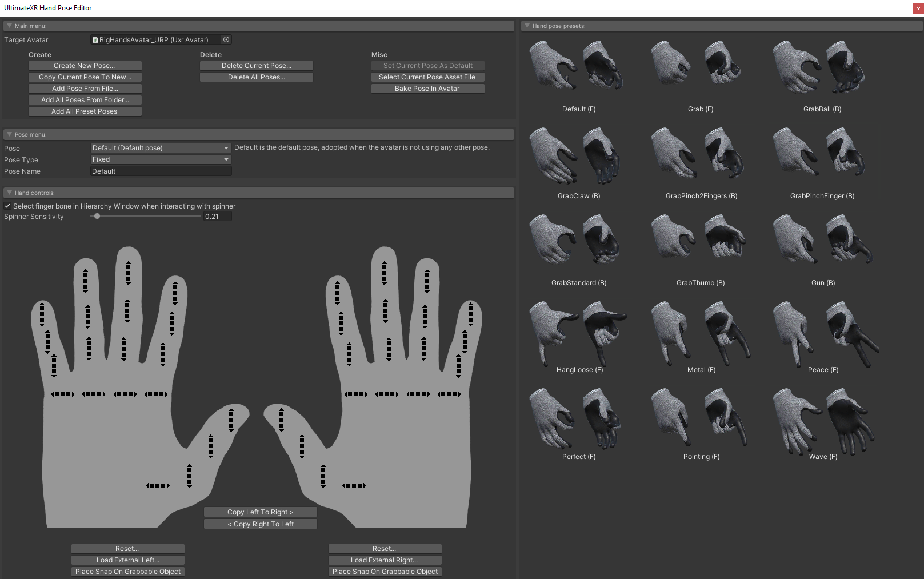Click the right hand index knuckle spread spinner

[355, 394]
